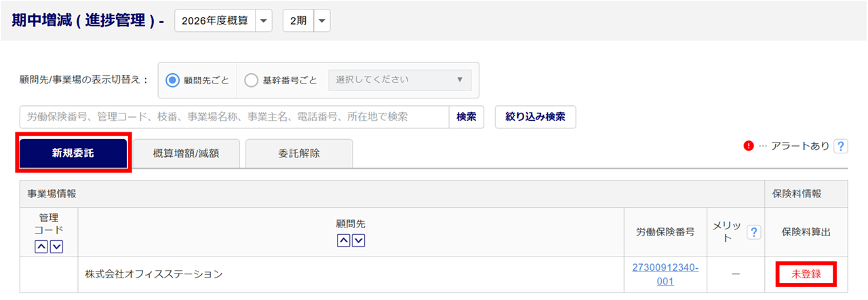The width and height of the screenshot is (868, 300).
Task: Expand the 選択してください combo box
Action: coord(399,79)
